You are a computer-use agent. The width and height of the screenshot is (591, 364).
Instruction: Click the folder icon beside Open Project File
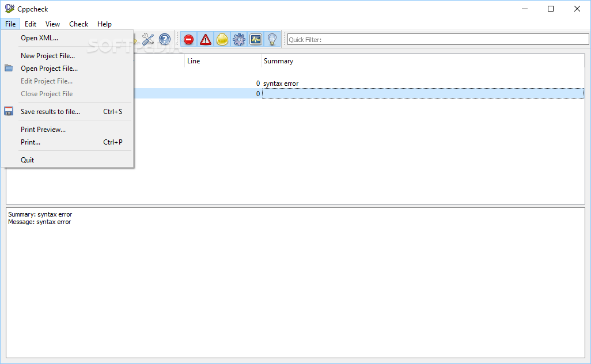coord(9,68)
